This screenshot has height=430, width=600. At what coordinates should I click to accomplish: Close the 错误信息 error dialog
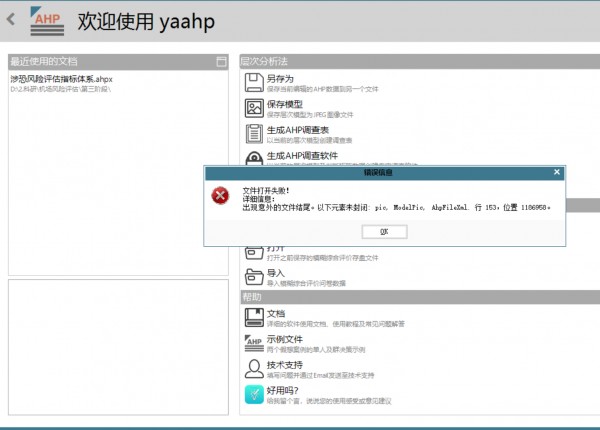(x=557, y=172)
